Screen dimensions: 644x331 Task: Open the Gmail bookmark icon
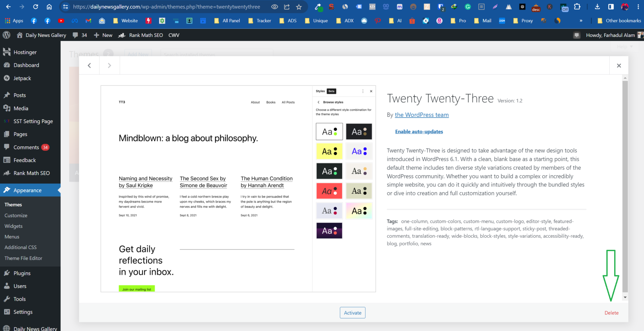coord(89,21)
